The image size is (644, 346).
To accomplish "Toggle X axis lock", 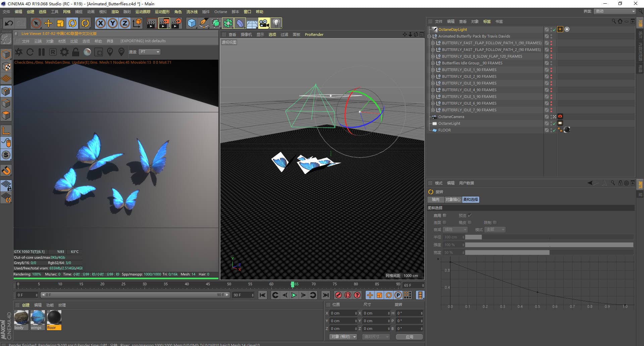I will 100,23.
